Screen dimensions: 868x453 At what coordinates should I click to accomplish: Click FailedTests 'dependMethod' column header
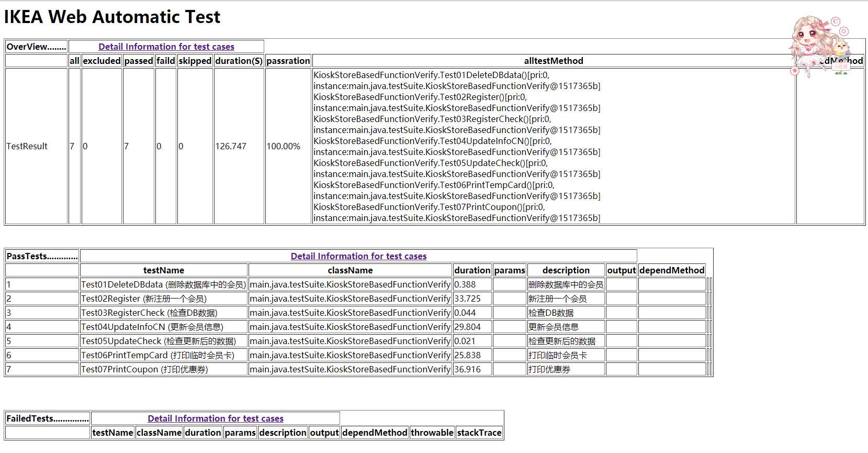pyautogui.click(x=375, y=433)
